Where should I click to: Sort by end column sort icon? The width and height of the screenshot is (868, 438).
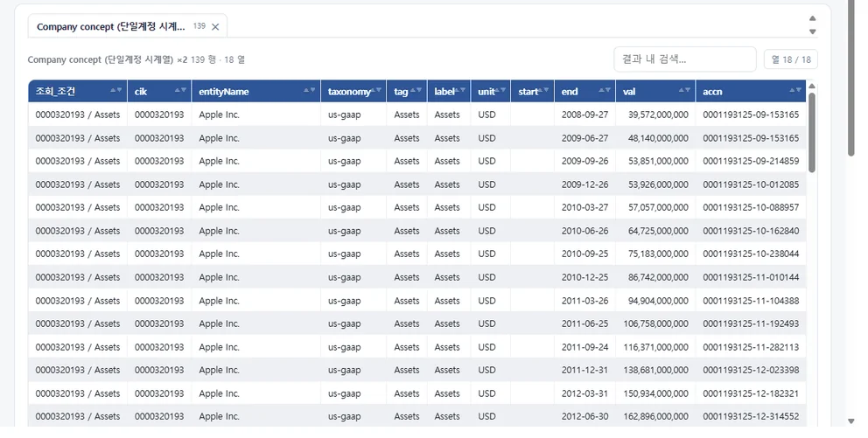coord(605,90)
